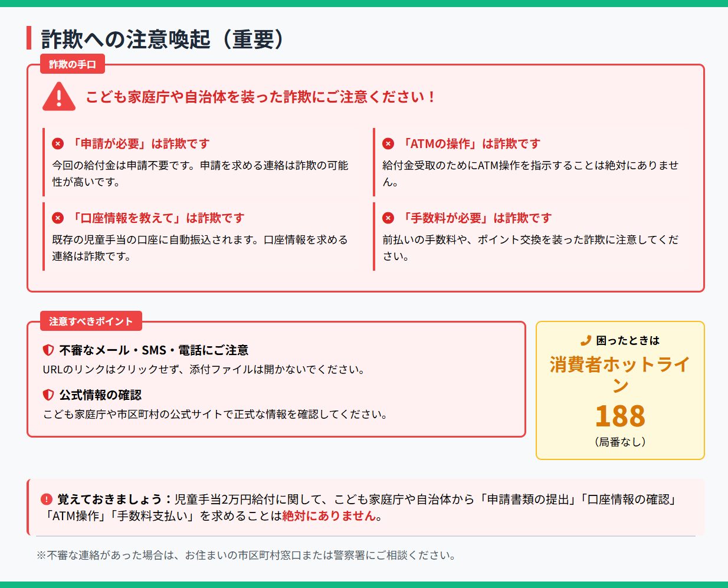
Task: Click the X icon beside 「申請が必要」
Action: (58, 144)
